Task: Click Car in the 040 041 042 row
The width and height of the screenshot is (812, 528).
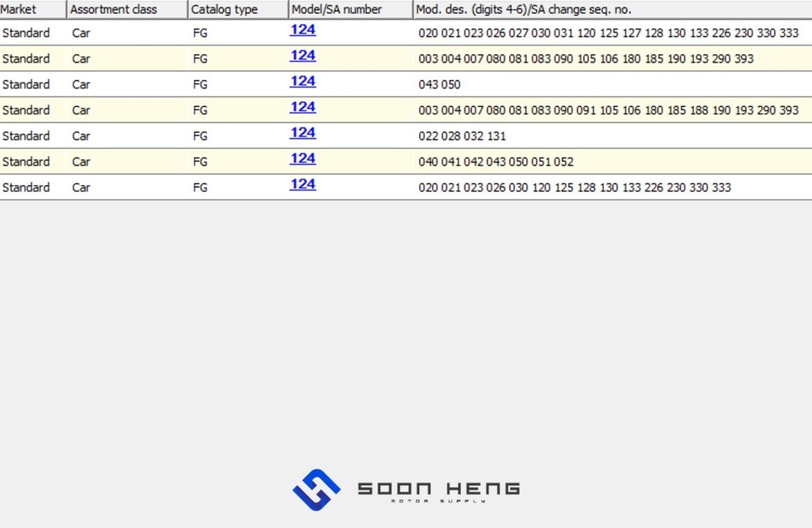Action: click(x=81, y=162)
